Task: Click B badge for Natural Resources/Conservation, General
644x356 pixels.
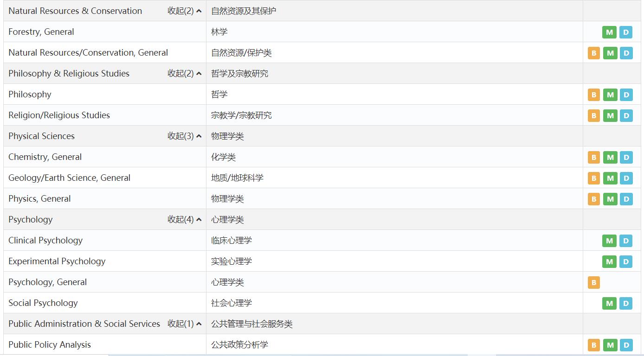Action: click(x=594, y=53)
